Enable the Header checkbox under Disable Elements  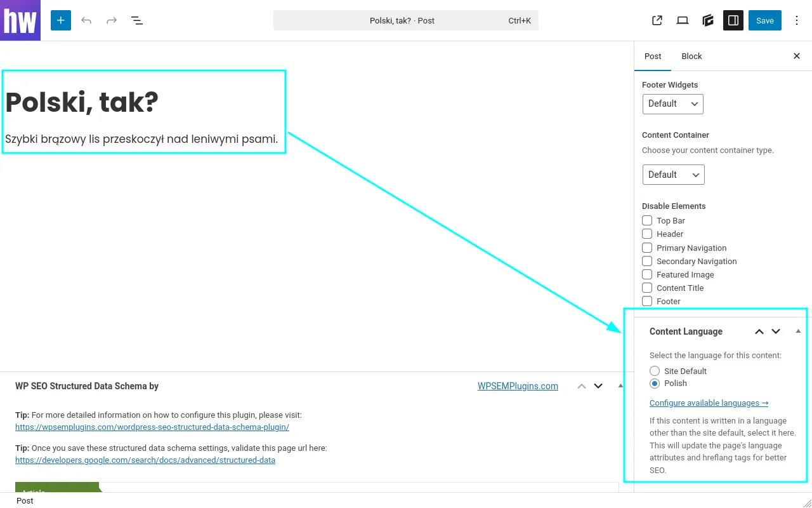[647, 234]
